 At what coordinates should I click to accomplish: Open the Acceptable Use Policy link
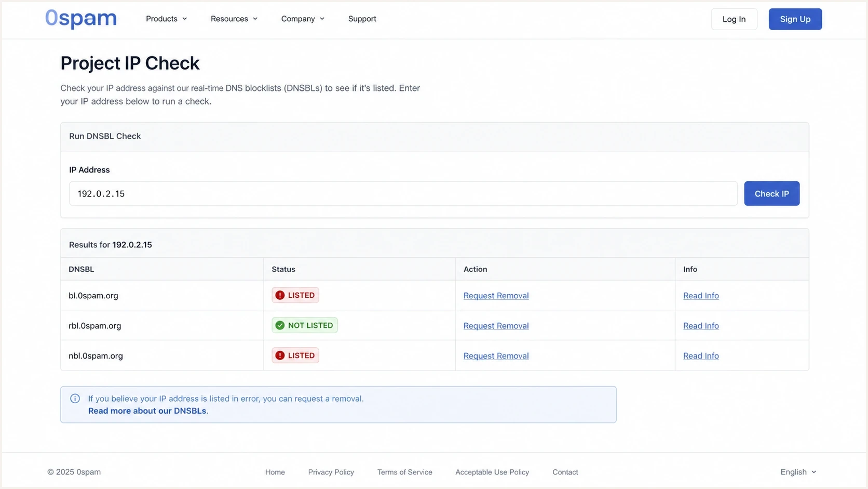click(x=492, y=472)
